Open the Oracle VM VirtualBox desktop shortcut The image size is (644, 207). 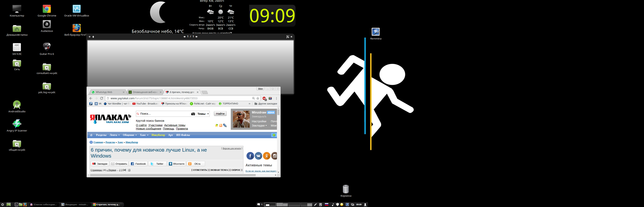click(x=76, y=11)
